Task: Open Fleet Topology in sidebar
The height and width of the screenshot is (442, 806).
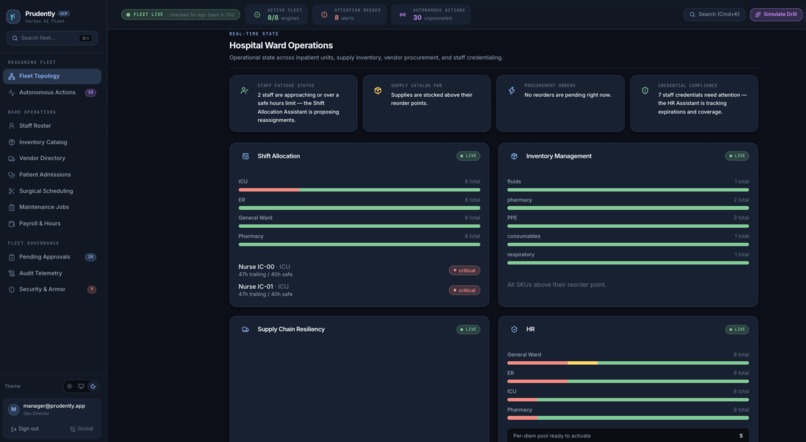Action: pos(52,76)
